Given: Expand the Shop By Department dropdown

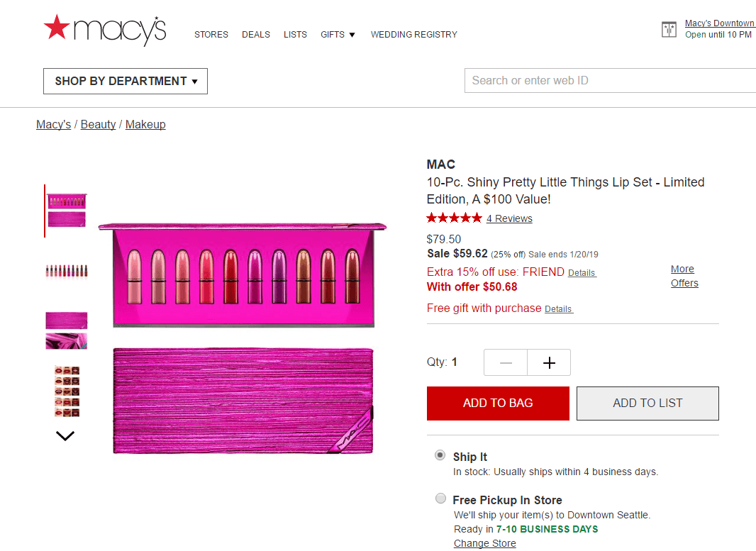Looking at the screenshot, I should pos(126,81).
